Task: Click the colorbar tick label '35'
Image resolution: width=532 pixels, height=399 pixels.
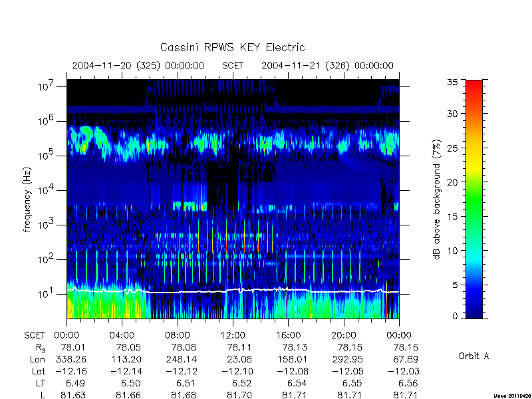Action: coord(452,82)
